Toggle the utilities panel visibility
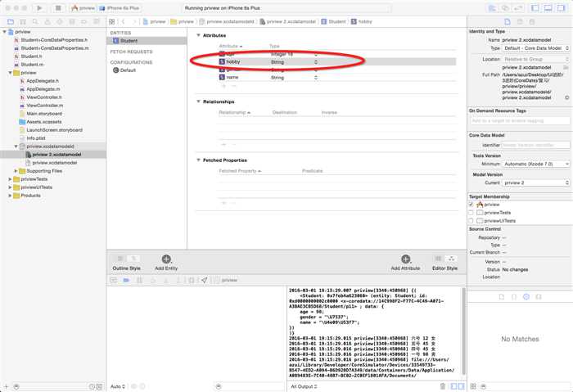Image resolution: width=573 pixels, height=392 pixels. (561, 8)
